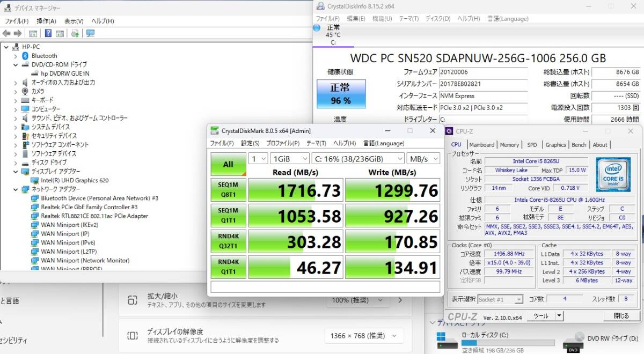Select the keyboard device icon in tree
644x354 pixels.
click(x=25, y=100)
